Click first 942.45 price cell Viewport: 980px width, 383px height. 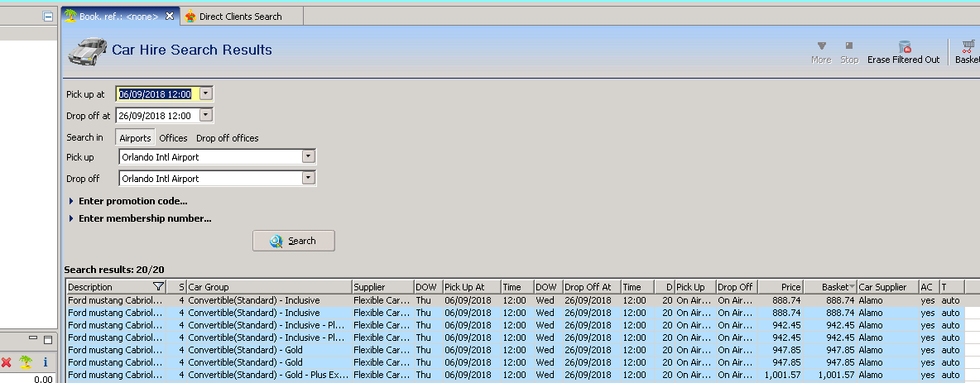[x=781, y=325]
